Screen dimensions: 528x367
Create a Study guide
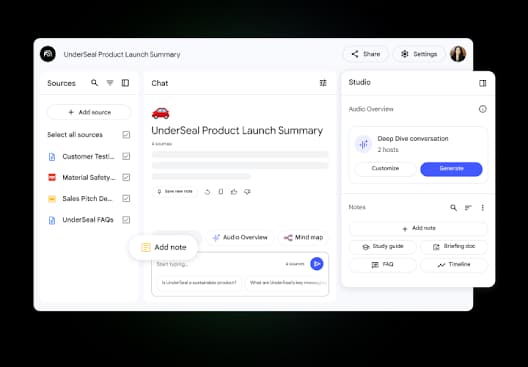383,246
